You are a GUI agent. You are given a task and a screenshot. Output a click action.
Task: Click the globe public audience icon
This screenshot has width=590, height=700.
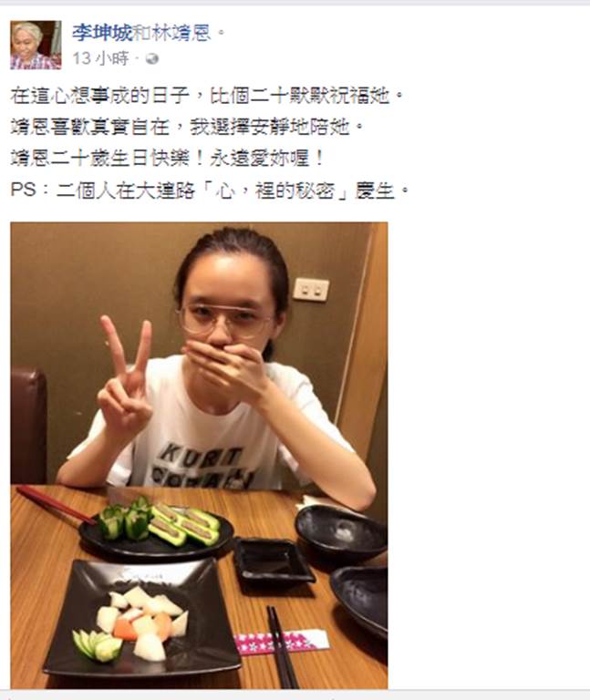coord(152,59)
